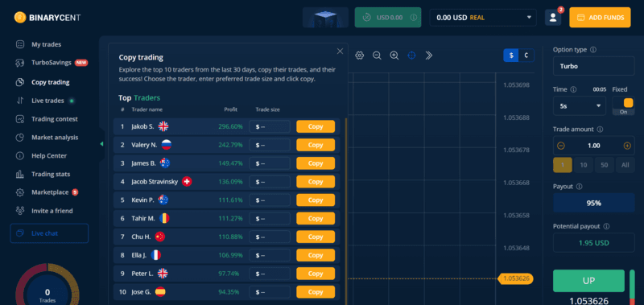This screenshot has height=305, width=644.
Task: Click the Trading stats bar chart icon
Action: pyautogui.click(x=19, y=174)
